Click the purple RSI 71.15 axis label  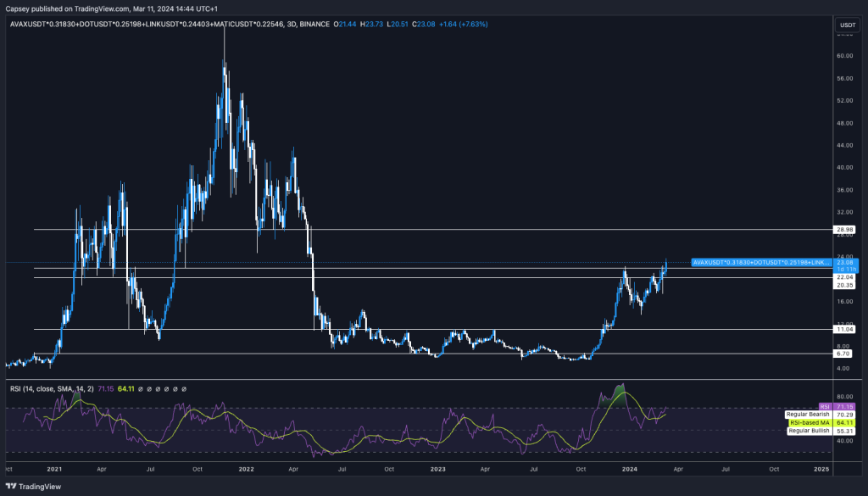837,406
